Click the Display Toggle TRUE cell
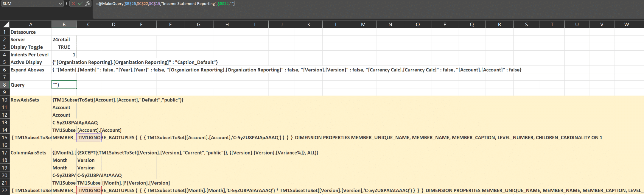 [64, 47]
